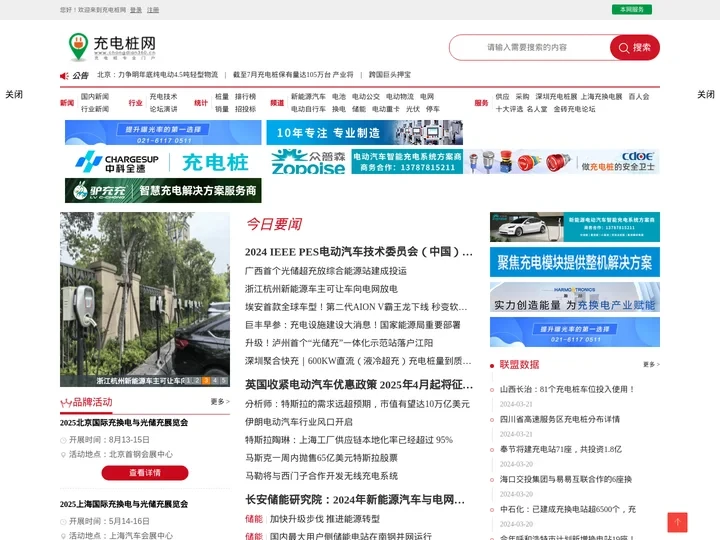Open 金砖充电论坛 service link
The image size is (720, 540).
(574, 109)
